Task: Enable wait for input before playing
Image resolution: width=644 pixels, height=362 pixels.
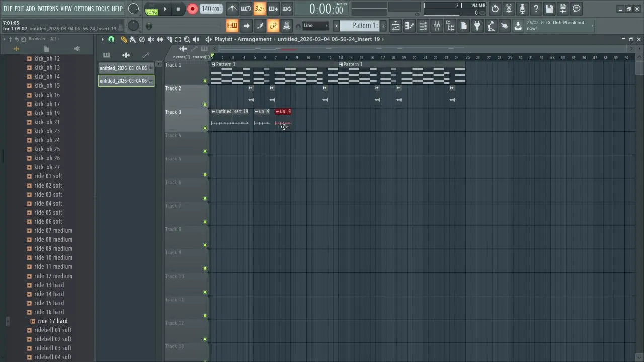Action: click(246, 9)
